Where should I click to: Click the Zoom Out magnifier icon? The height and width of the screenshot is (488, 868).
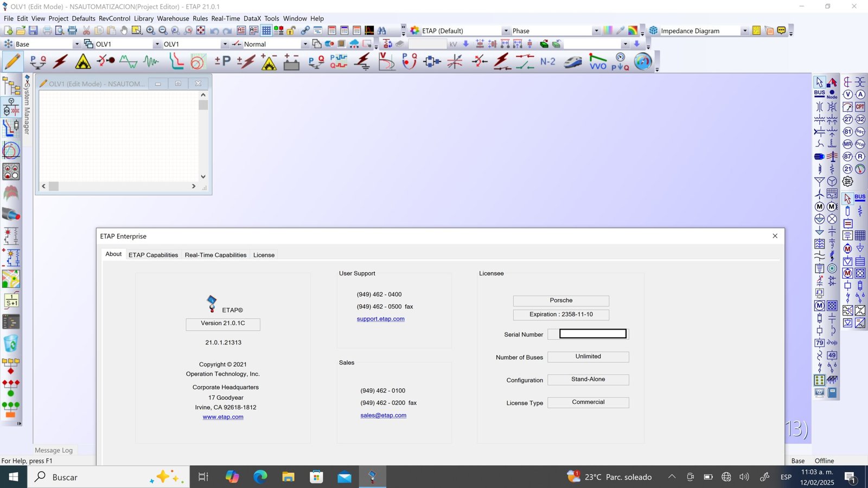163,30
